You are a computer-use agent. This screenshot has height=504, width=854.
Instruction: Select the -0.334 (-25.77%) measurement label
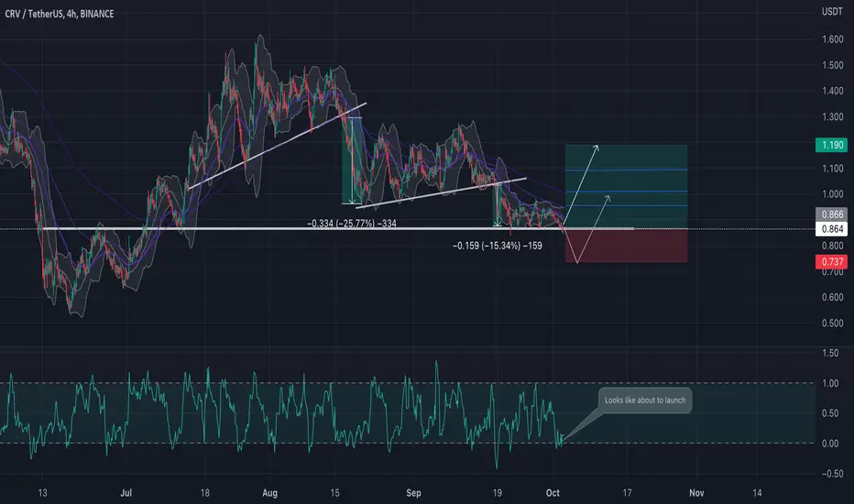tap(352, 224)
